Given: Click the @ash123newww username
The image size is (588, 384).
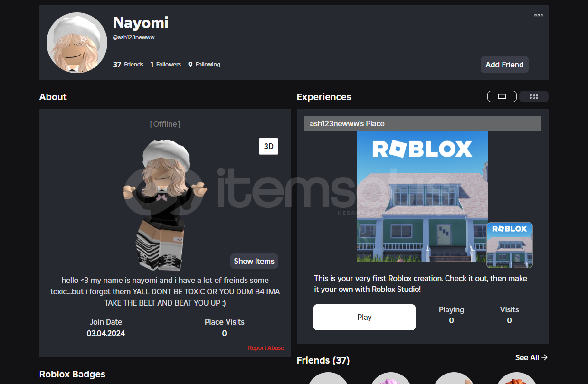Looking at the screenshot, I should [134, 37].
